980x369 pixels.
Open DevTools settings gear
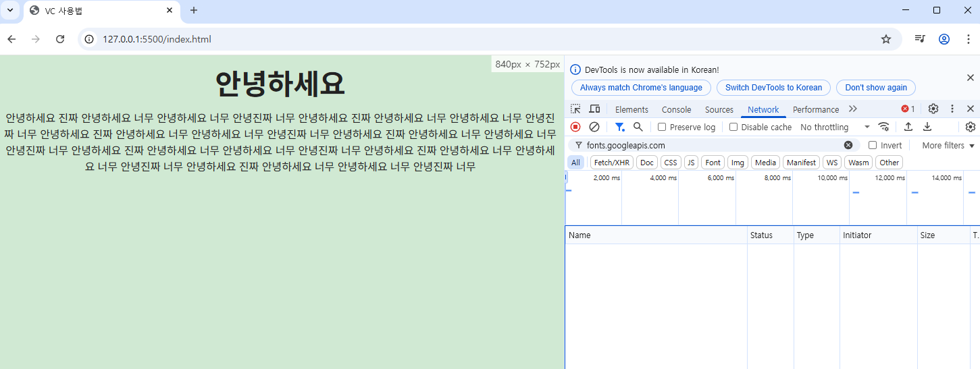point(933,109)
